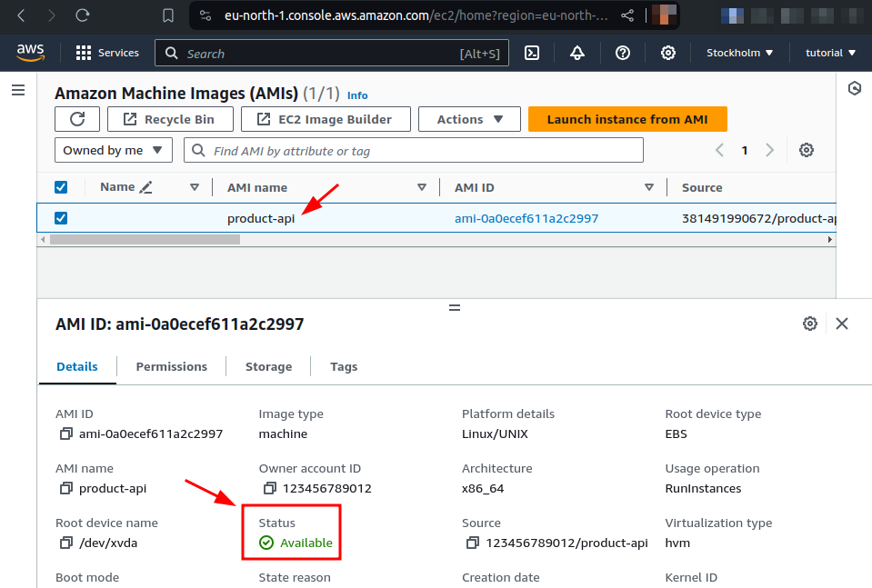Refresh the AMI list
The width and height of the screenshot is (872, 588).
pyautogui.click(x=77, y=118)
